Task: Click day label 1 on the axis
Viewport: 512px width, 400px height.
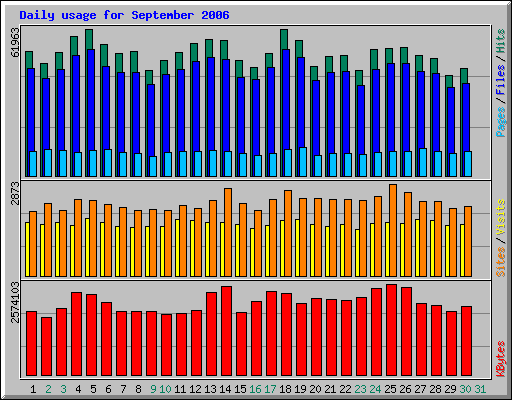Action: pyautogui.click(x=33, y=389)
